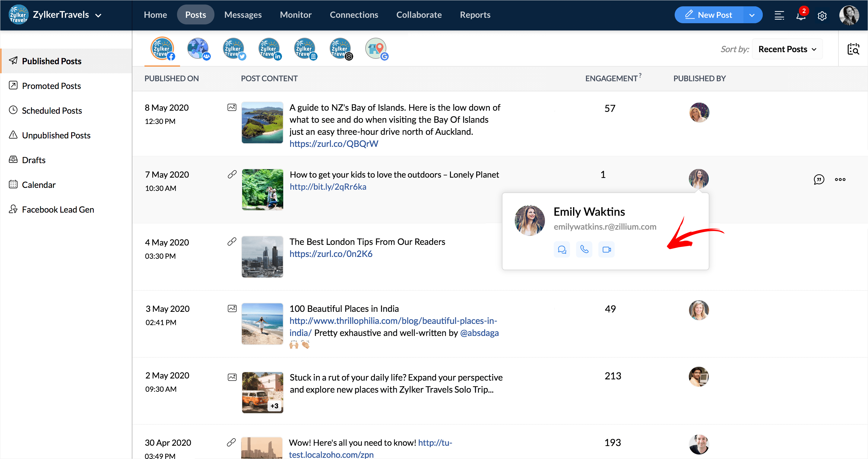Switch to the Monitor tab
The image size is (868, 459).
coord(296,15)
